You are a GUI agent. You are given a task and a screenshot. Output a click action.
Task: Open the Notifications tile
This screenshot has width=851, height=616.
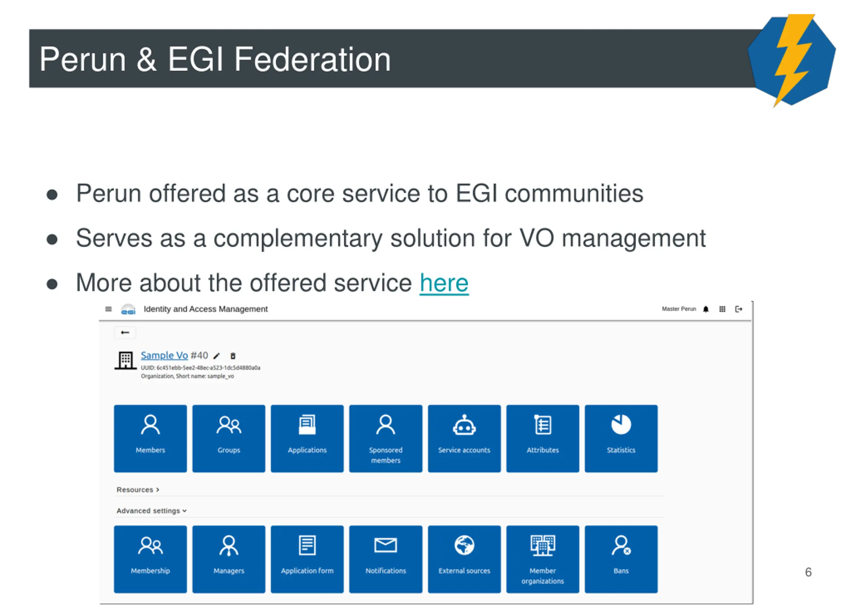coord(386,559)
